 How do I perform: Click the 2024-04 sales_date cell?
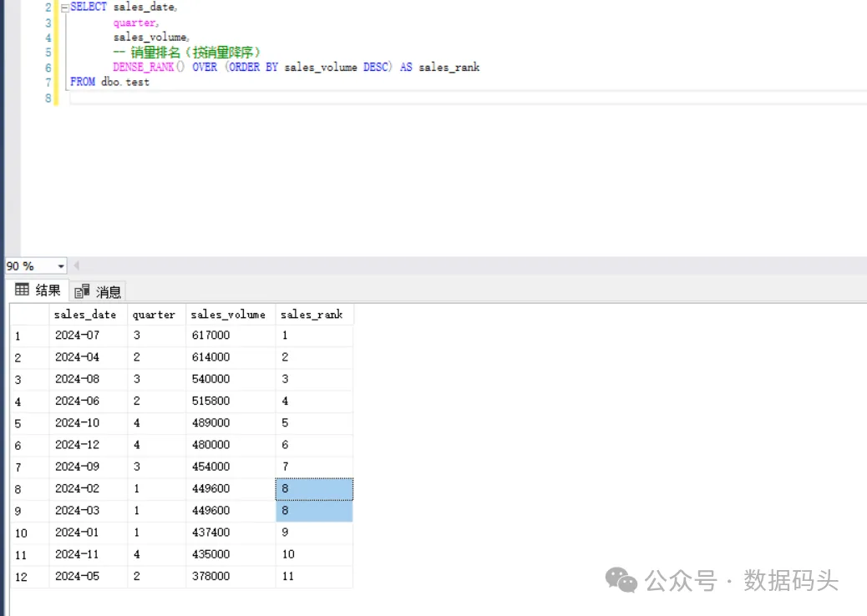point(88,357)
